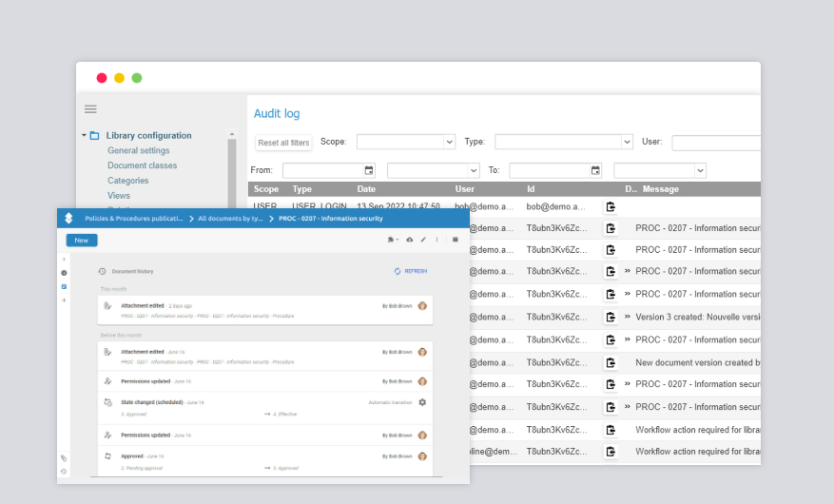
Task: Copy details icon in Version 3 created row
Action: pos(611,317)
